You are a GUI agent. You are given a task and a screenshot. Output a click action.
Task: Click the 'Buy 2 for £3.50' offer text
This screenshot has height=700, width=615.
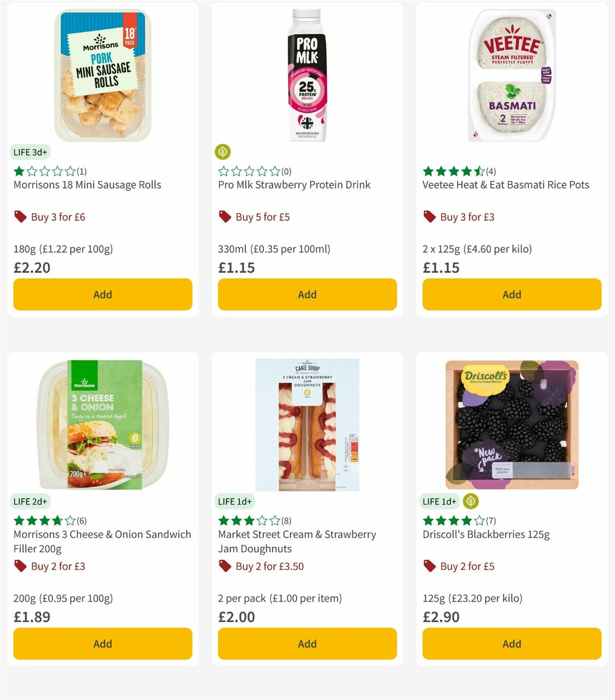tap(269, 566)
